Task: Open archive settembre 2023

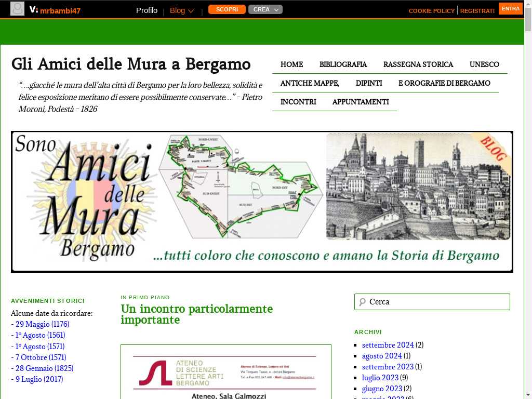Action: (x=388, y=367)
